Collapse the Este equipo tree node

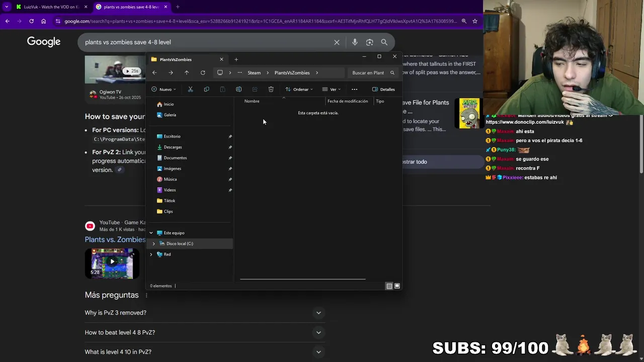click(x=151, y=233)
